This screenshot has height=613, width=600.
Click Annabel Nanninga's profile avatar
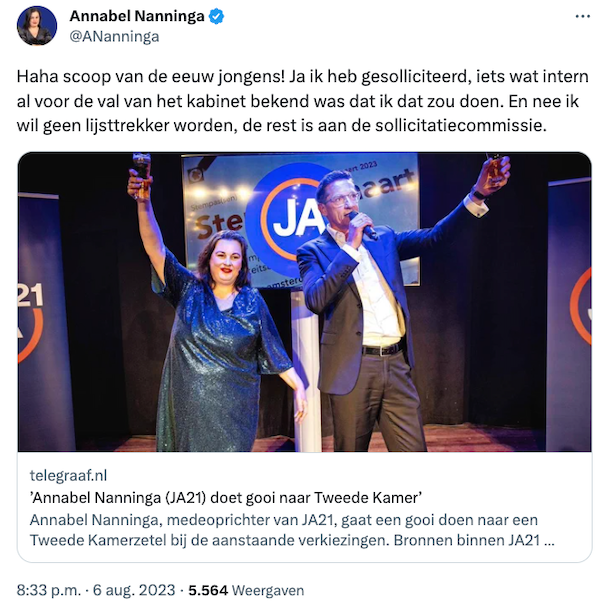click(37, 26)
